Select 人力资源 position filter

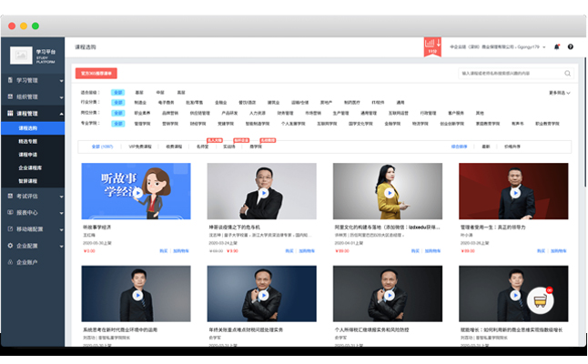(258, 113)
